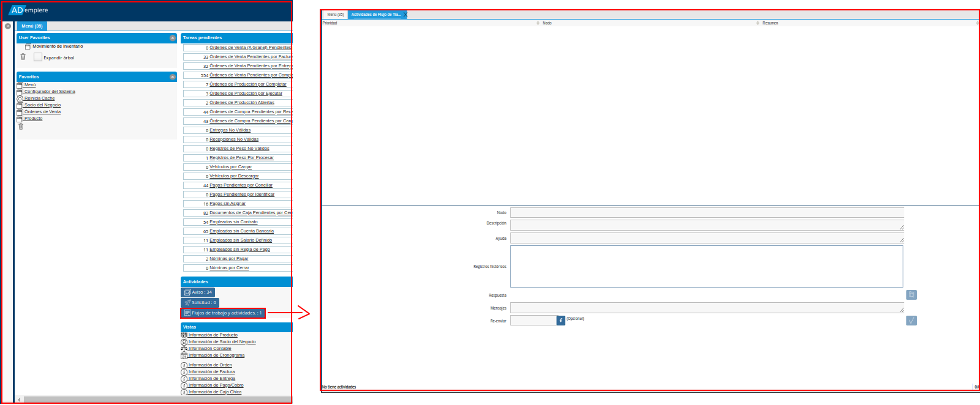
Task: Click gear icon beside Reinicia Cache
Action: (20, 98)
